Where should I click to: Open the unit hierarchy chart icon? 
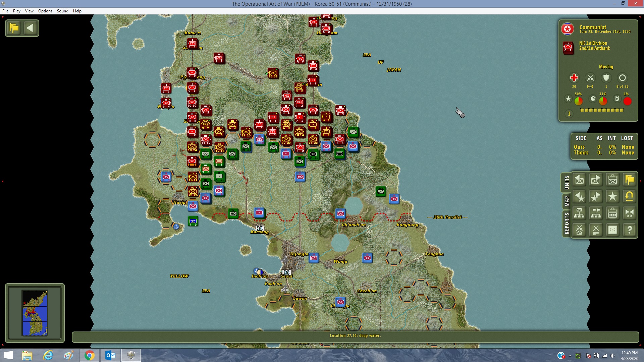point(579,214)
